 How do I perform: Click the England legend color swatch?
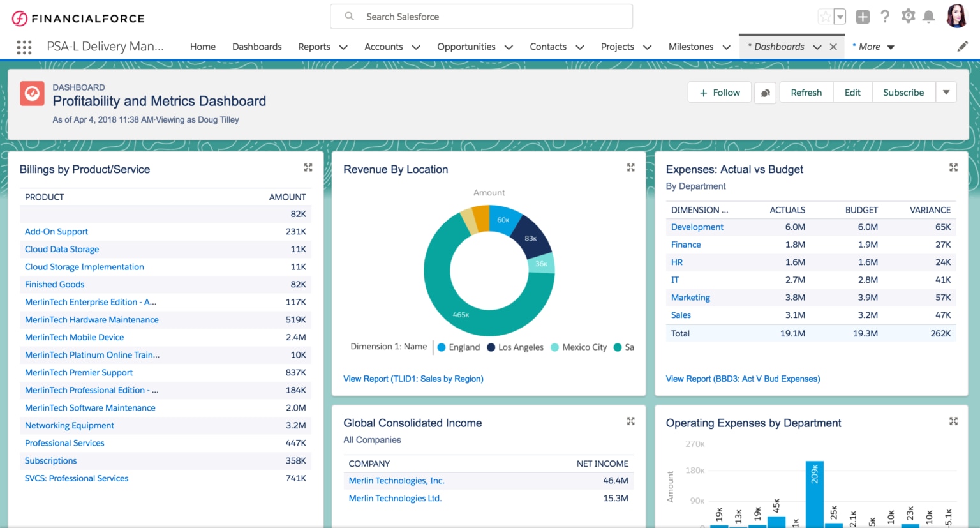click(440, 347)
